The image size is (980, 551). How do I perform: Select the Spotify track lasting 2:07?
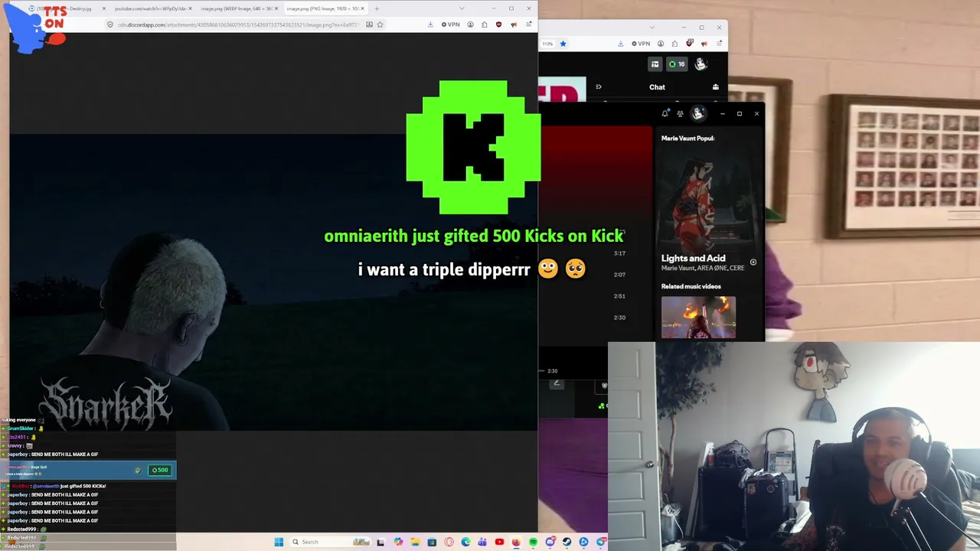619,275
